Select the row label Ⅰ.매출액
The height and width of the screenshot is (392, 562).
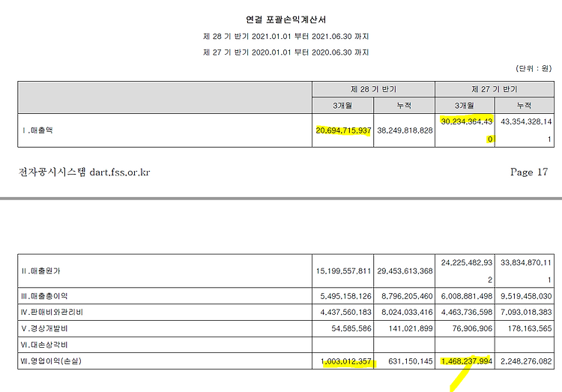pos(37,130)
